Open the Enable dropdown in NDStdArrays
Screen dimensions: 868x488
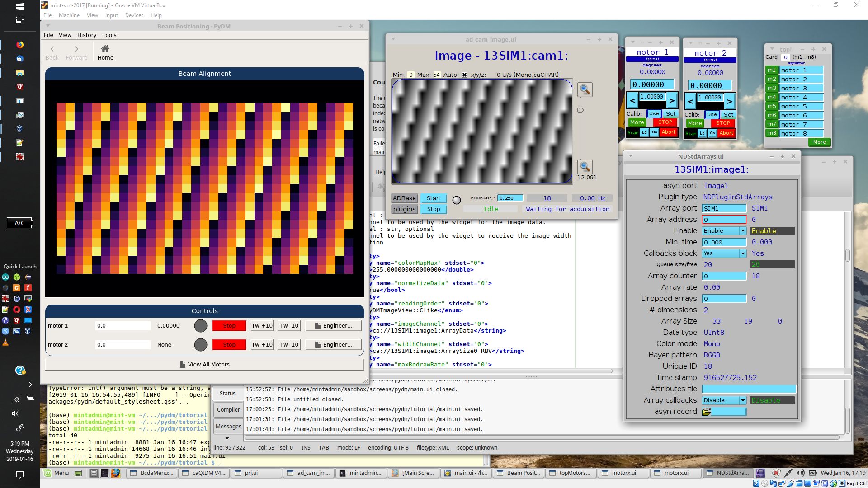[x=743, y=231]
